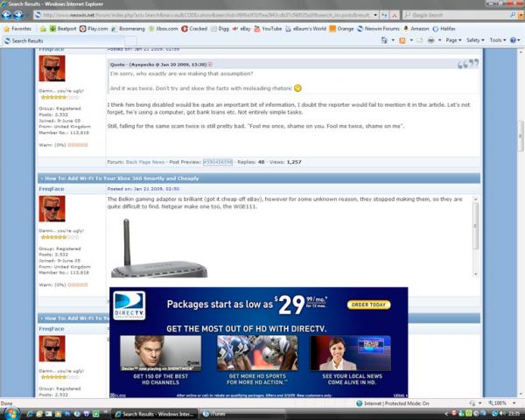
Task: Open the search provider dropdown arrow
Action: click(521, 15)
